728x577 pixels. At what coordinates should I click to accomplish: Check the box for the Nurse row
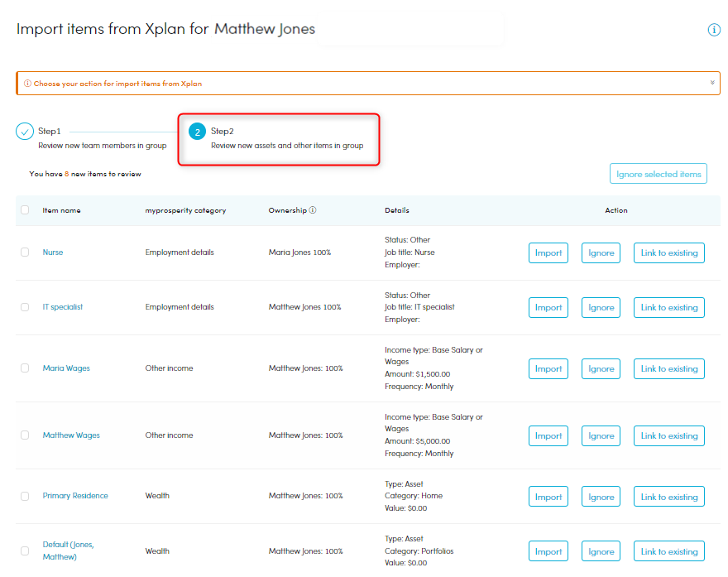pos(25,252)
